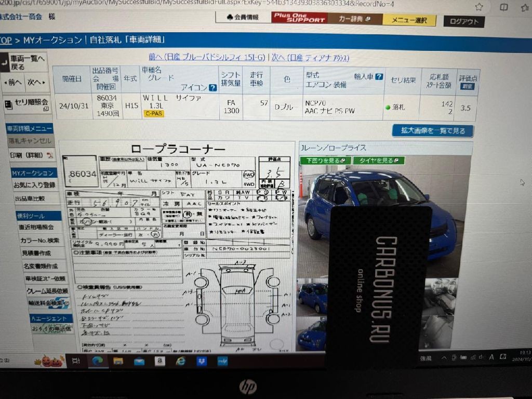Click the model code NCP70 cell
532x399 pixels.
tap(315, 103)
